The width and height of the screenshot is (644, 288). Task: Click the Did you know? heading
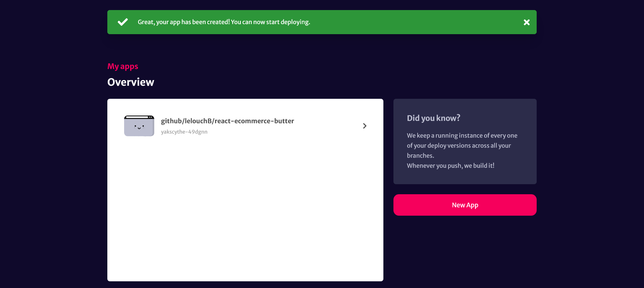point(433,118)
